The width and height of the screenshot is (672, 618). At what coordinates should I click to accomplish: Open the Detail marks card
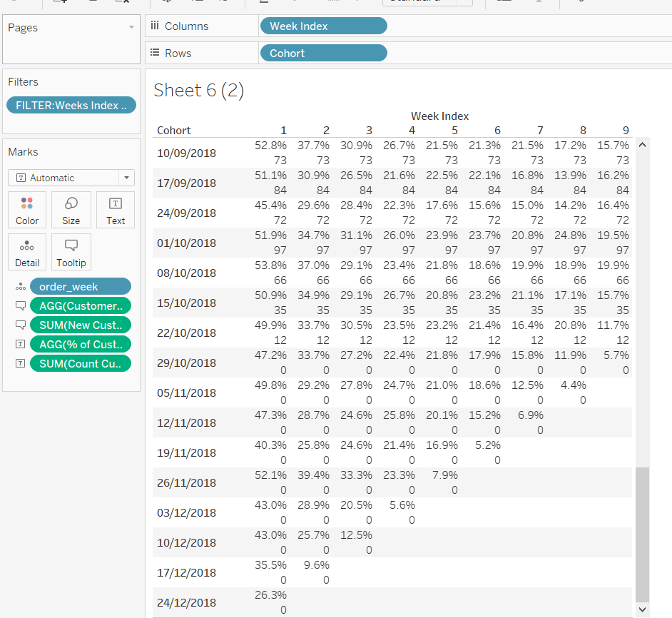point(27,252)
